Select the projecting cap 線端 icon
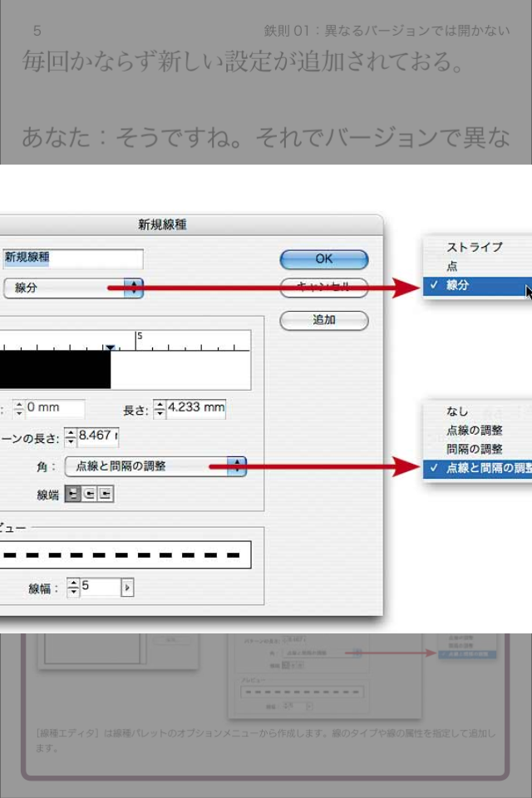 pos(105,494)
